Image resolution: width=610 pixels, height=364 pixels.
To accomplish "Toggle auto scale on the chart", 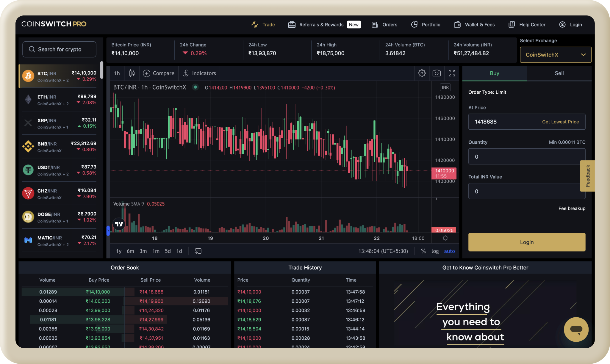I will click(x=449, y=251).
